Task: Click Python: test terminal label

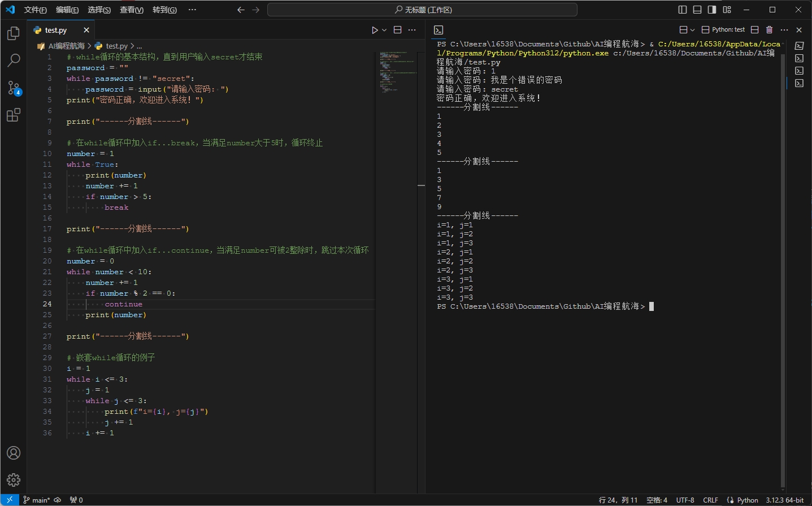Action: (723, 29)
